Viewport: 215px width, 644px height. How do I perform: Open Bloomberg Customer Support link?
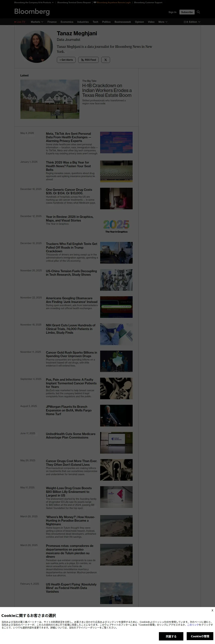(148, 3)
